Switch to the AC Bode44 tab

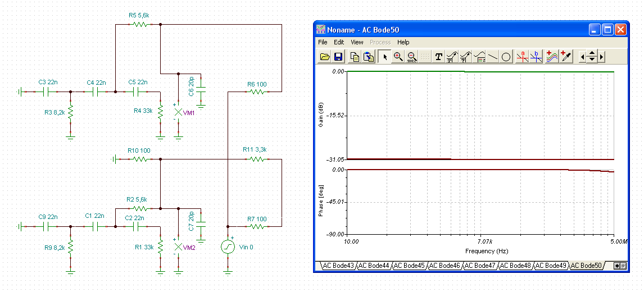374,266
